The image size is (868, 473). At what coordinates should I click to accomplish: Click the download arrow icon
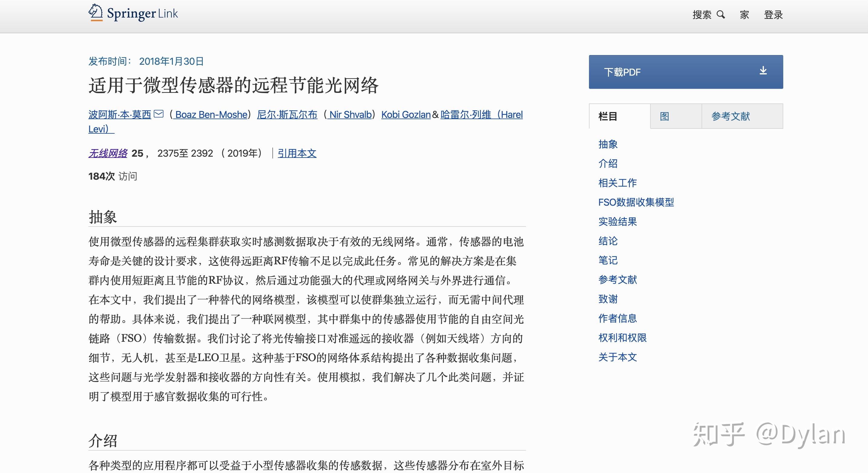(x=763, y=71)
